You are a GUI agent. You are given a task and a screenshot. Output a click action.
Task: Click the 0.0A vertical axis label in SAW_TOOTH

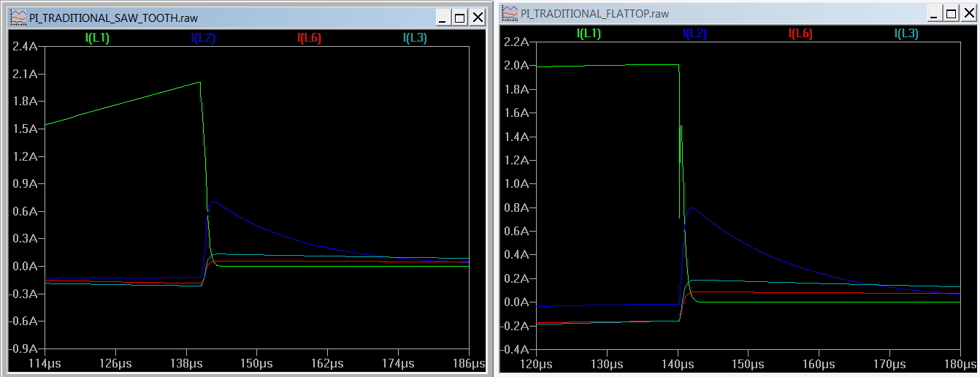click(23, 267)
